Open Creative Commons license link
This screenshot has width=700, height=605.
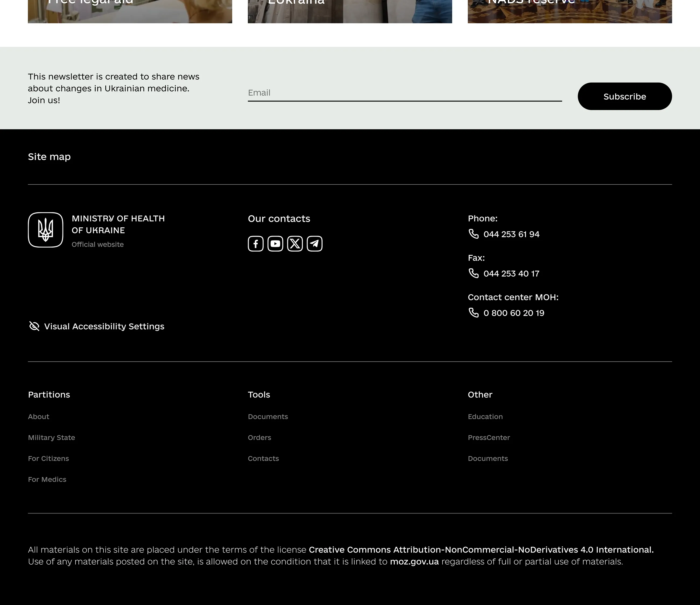[x=481, y=550]
